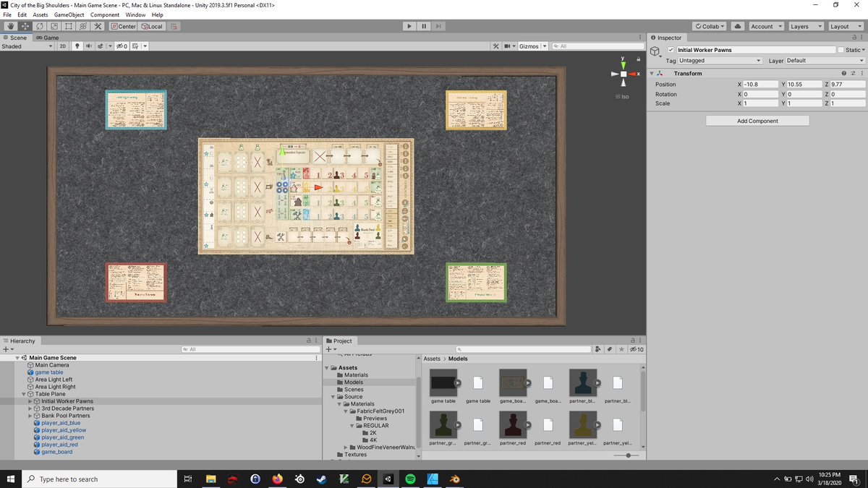This screenshot has height=488, width=868.
Task: Click the Position X value field
Action: coord(762,85)
